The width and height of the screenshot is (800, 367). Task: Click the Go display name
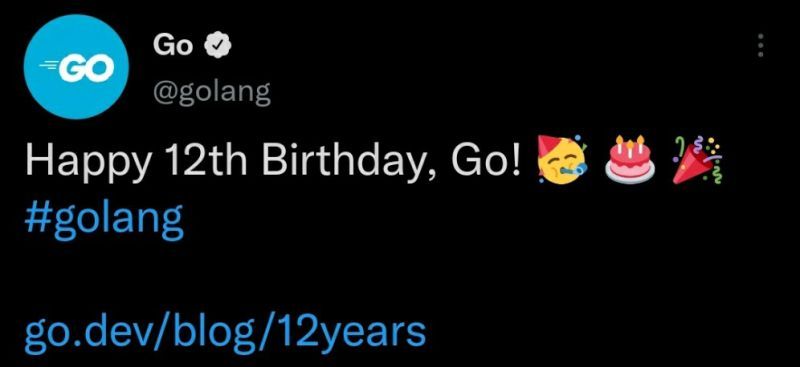pyautogui.click(x=173, y=46)
